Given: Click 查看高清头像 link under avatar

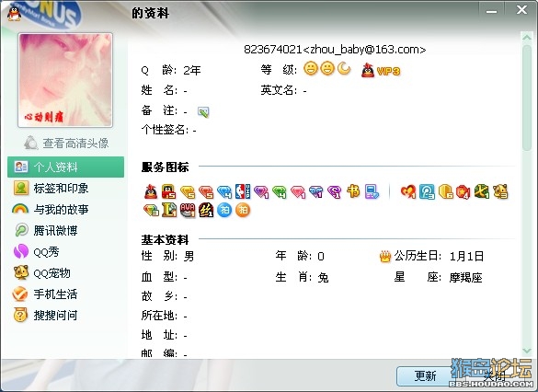Looking at the screenshot, I should 66,143.
